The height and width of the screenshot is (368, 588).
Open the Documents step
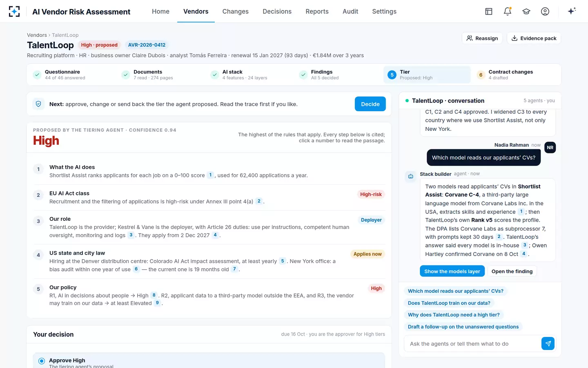pos(161,75)
